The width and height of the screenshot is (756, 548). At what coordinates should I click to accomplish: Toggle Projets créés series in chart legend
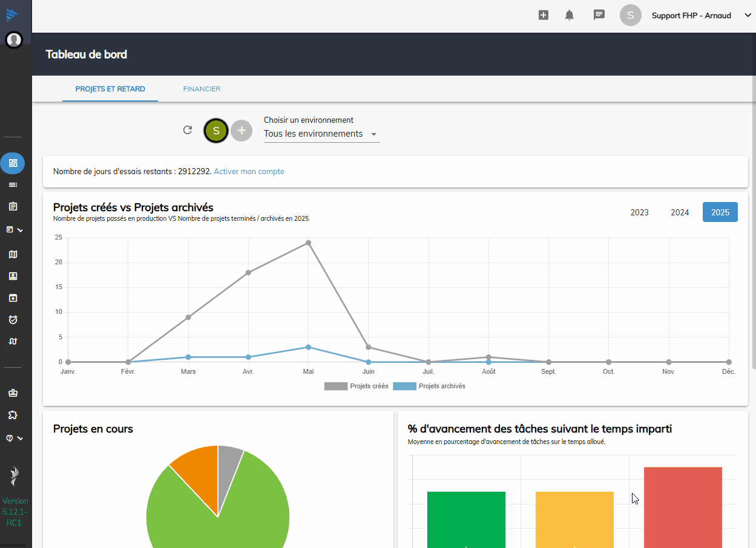tap(356, 386)
